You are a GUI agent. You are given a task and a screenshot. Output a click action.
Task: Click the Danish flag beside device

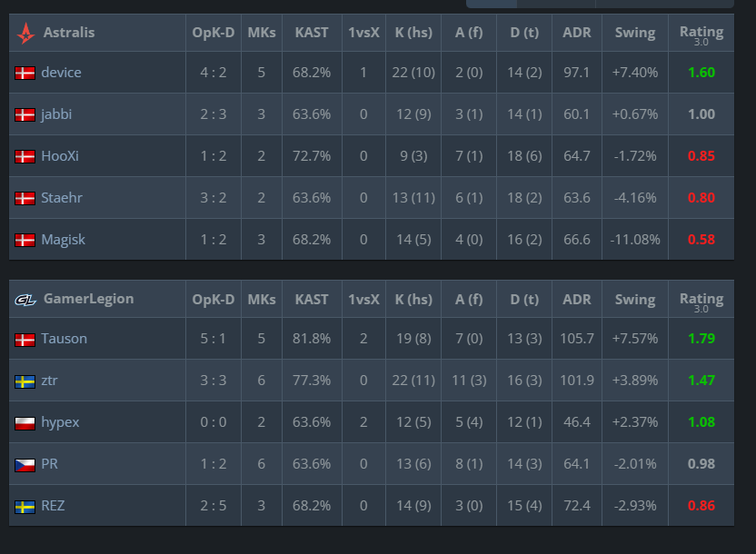25,73
